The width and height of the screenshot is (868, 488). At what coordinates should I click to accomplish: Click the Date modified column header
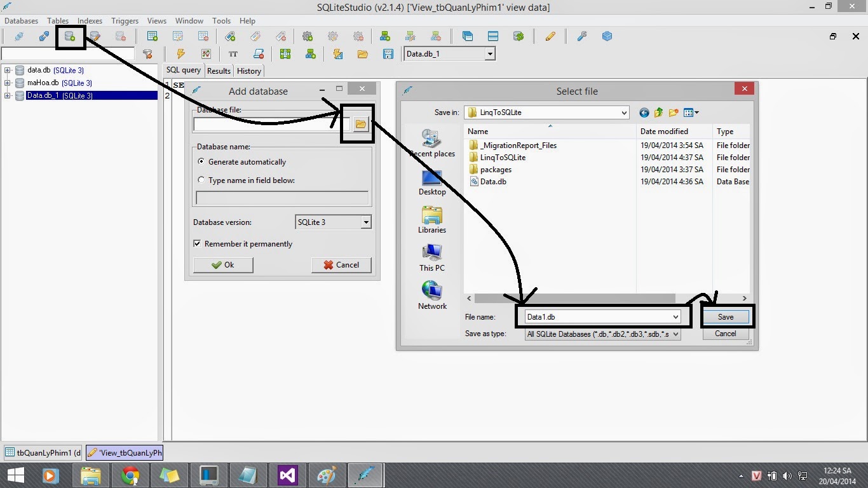pyautogui.click(x=675, y=132)
